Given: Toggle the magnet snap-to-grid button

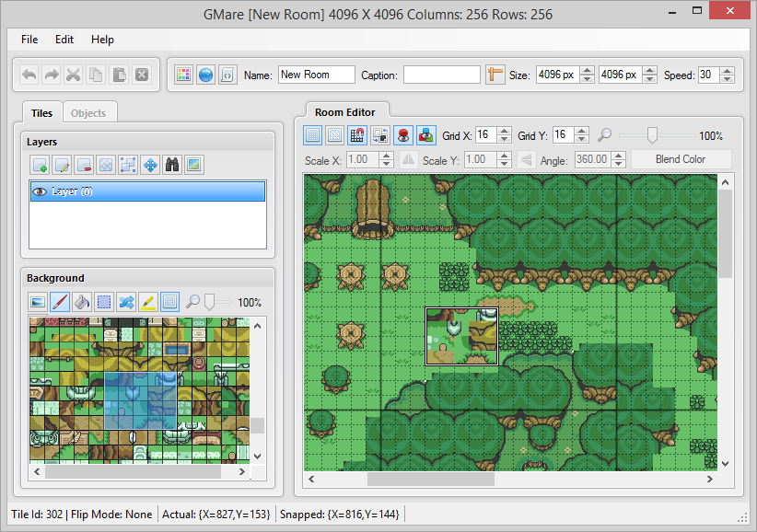Looking at the screenshot, I should click(357, 135).
